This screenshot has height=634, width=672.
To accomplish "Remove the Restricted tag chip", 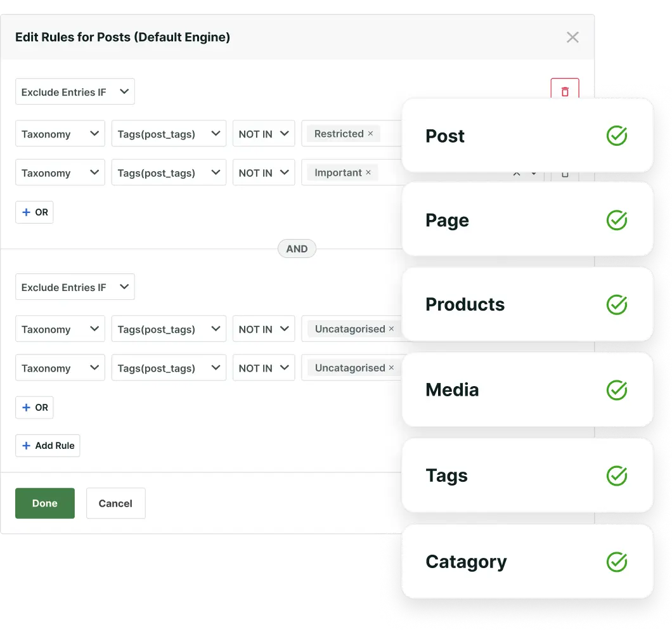I will 369,134.
